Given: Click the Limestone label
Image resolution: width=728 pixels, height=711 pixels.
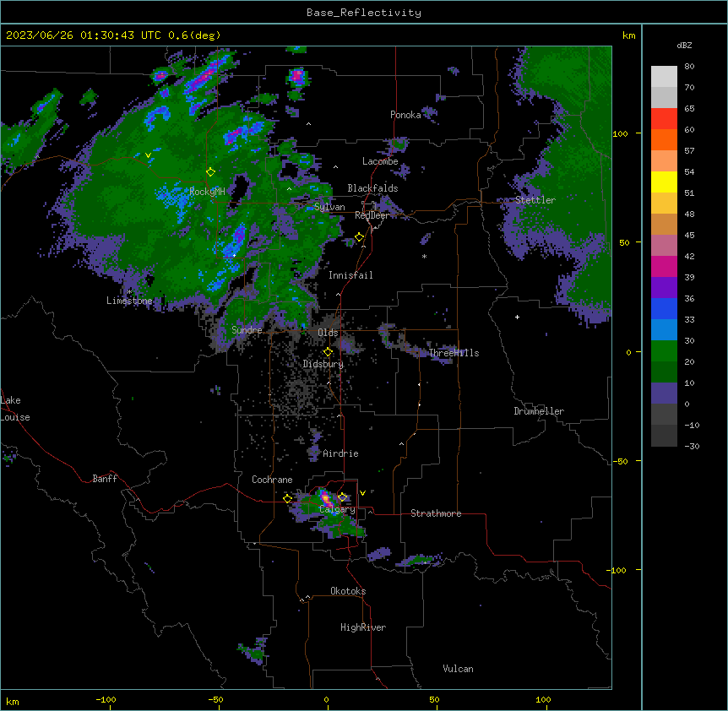Looking at the screenshot, I should pyautogui.click(x=129, y=301).
